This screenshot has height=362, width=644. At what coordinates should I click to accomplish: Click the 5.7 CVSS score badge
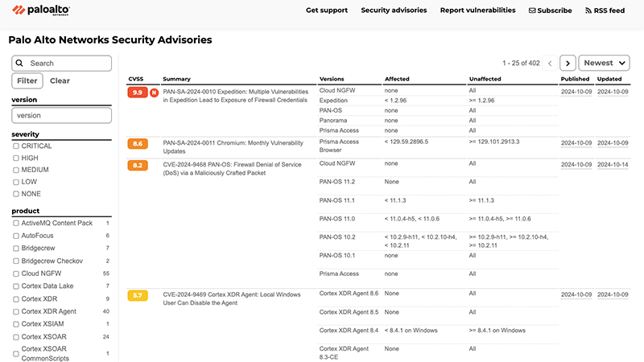(138, 295)
